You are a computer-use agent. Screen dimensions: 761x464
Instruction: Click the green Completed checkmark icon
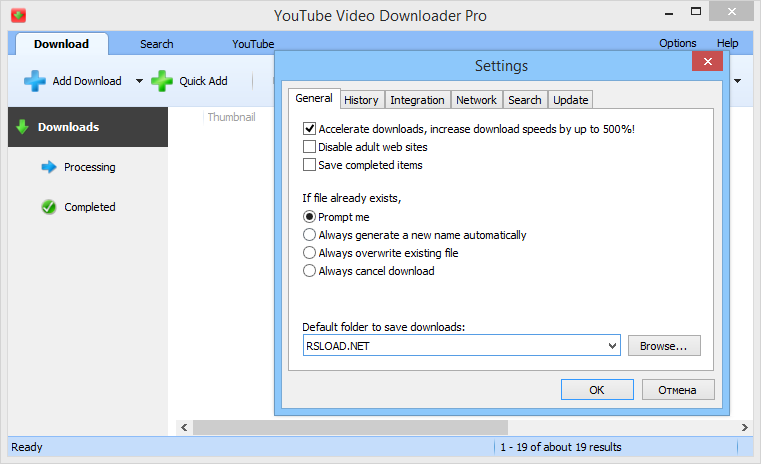(49, 207)
